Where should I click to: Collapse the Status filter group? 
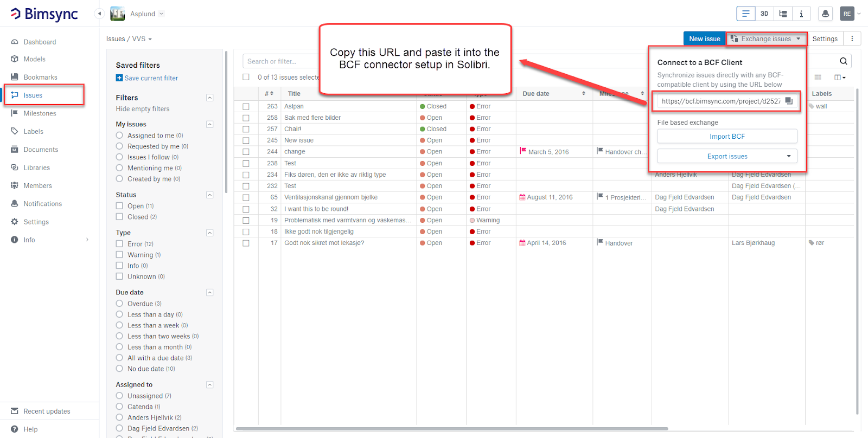[210, 195]
